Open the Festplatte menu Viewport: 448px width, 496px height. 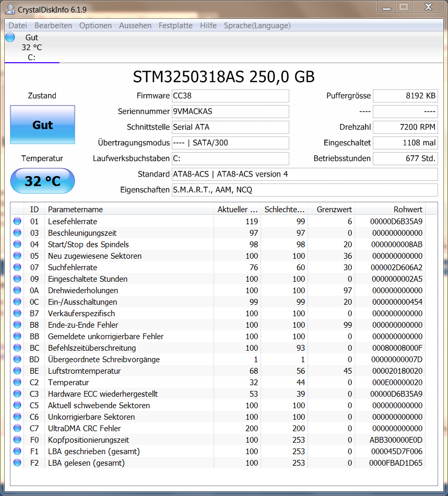tap(175, 26)
